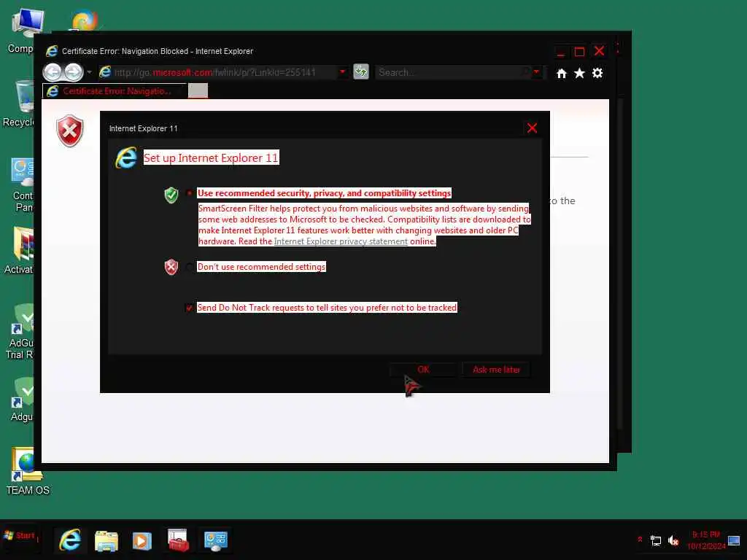Open Control Panel taskbar icon
This screenshot has width=747, height=560.
(x=215, y=541)
